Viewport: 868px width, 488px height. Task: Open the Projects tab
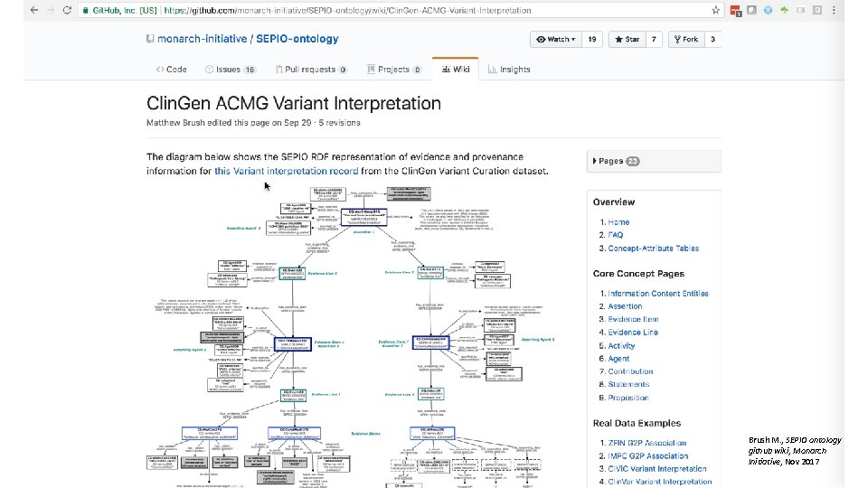[x=394, y=70]
